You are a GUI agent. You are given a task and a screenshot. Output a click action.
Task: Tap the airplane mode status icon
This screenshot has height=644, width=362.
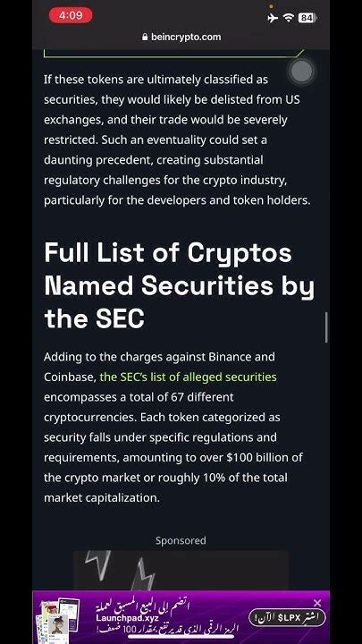pyautogui.click(x=272, y=18)
